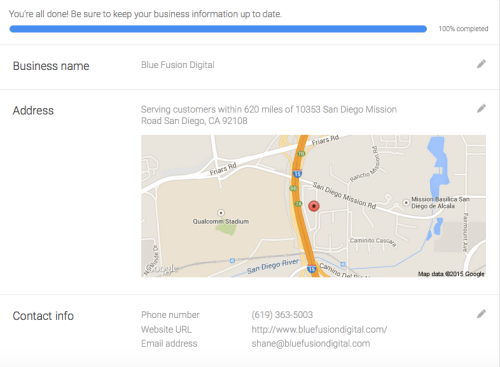500x367 pixels.
Task: Click San Diego Mission Rd label on map
Action: point(344,195)
